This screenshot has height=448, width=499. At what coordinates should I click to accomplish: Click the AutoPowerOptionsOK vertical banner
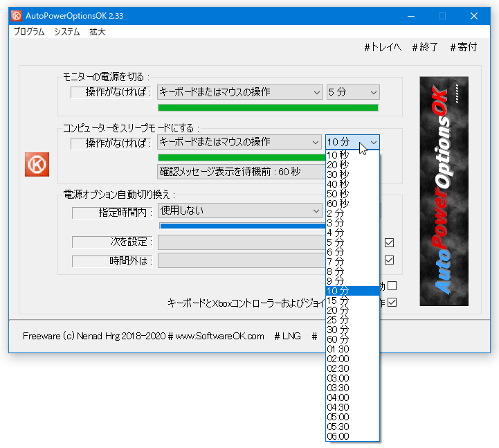444,191
